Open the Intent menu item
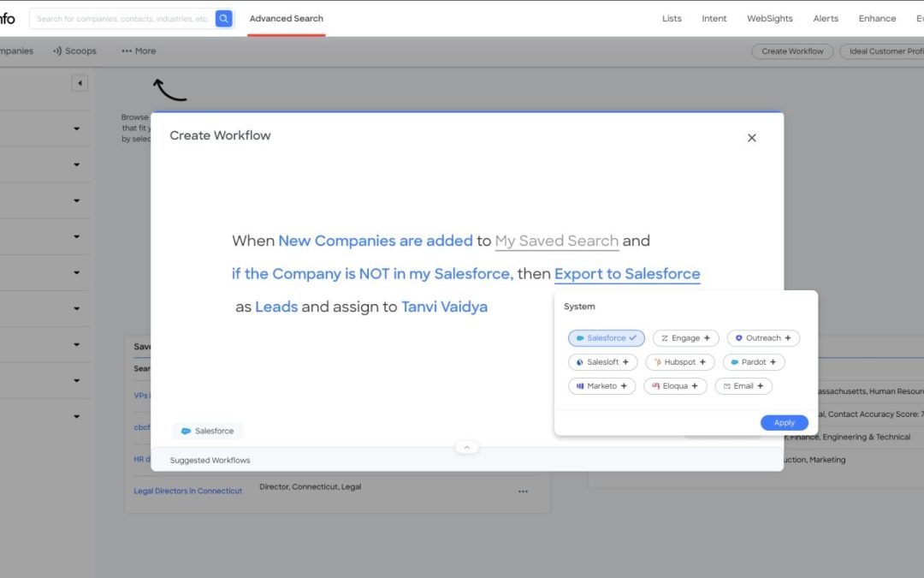The image size is (924, 578). 714,18
